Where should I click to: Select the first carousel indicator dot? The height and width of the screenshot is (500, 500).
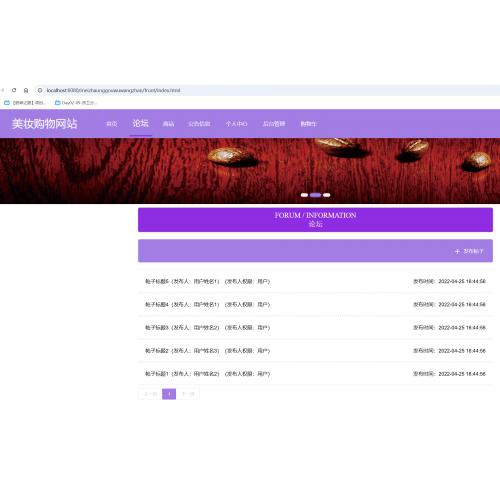click(x=304, y=195)
